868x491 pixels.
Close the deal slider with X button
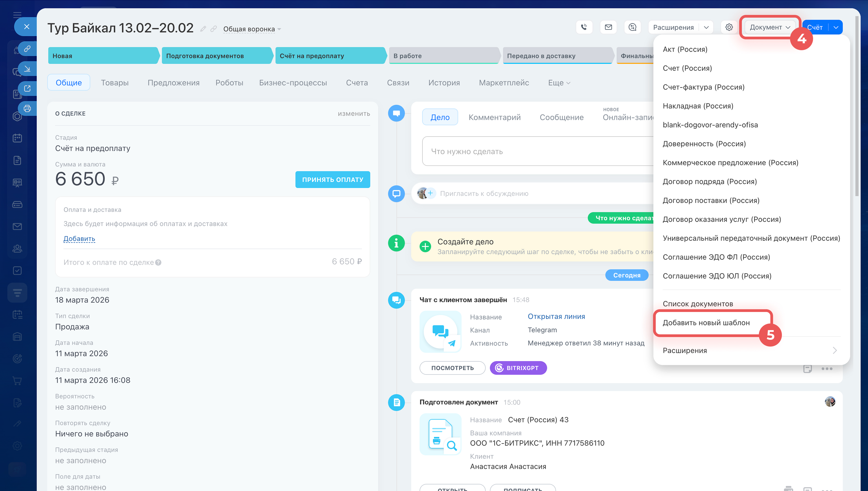[x=27, y=27]
